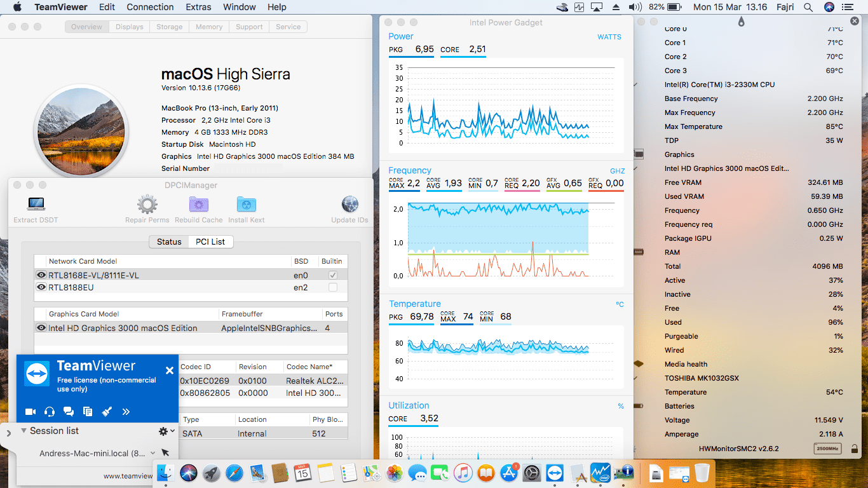868x488 pixels.
Task: Expand more TeamViewer tools double chevron
Action: click(x=126, y=412)
